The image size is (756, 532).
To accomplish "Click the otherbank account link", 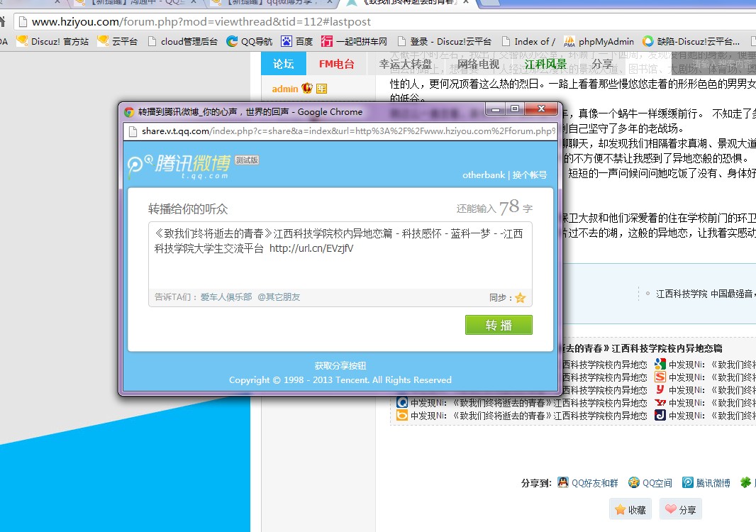I will 484,174.
